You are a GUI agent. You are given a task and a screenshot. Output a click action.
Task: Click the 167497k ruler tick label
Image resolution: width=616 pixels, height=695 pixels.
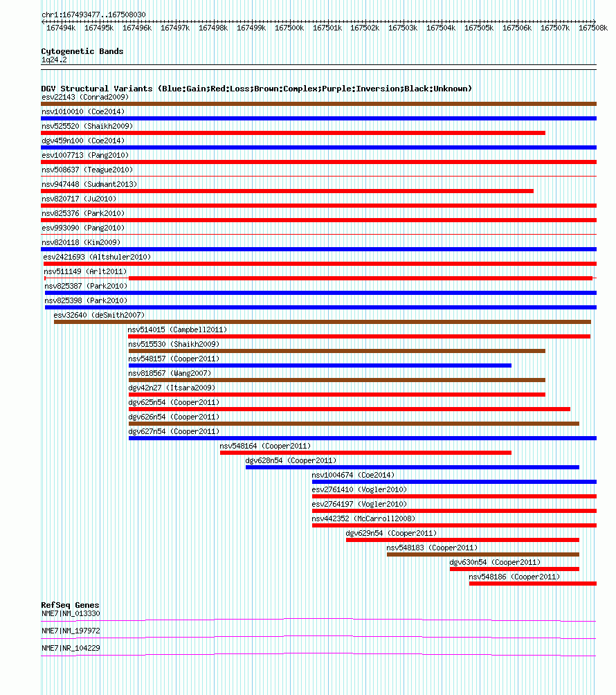(x=175, y=28)
